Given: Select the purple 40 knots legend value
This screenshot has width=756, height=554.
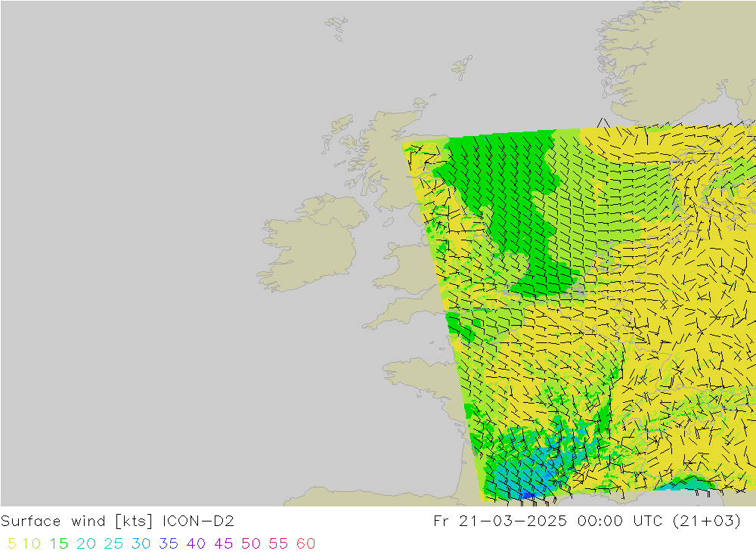Looking at the screenshot, I should (x=196, y=543).
